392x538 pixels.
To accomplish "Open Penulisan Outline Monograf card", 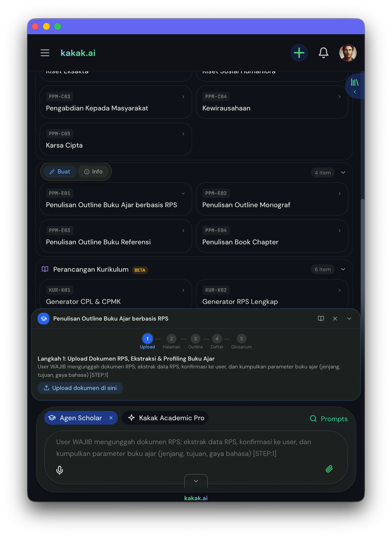I will (272, 199).
